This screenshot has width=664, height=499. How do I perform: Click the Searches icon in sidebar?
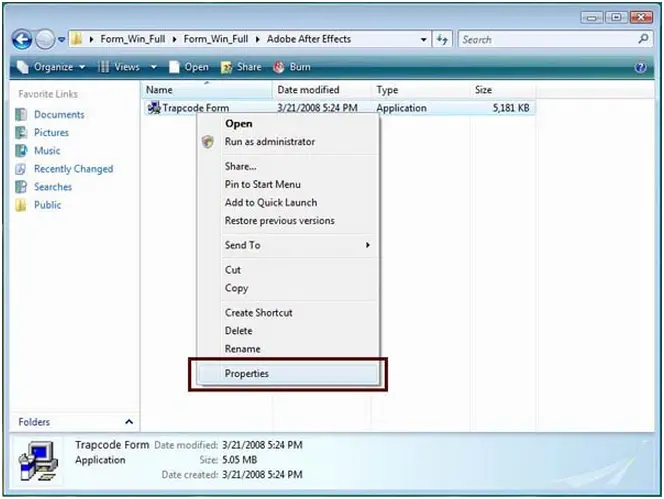[x=21, y=187]
